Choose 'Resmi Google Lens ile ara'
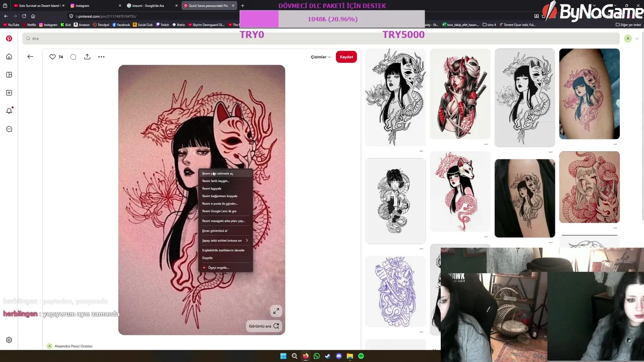This screenshot has height=362, width=644. 225,211
